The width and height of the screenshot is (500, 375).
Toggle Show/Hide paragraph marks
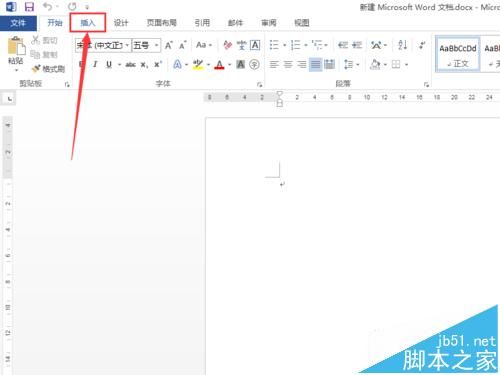point(422,45)
